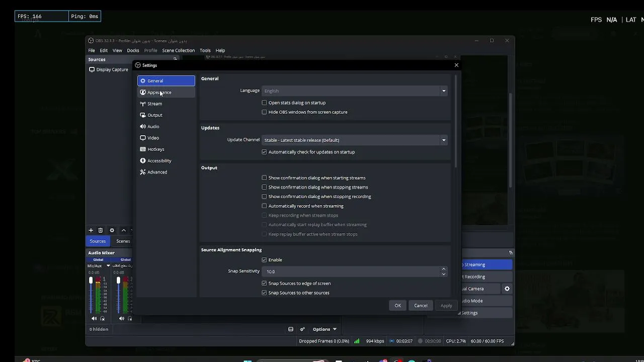
Task: Move source up with the arrow icon
Action: pyautogui.click(x=123, y=230)
